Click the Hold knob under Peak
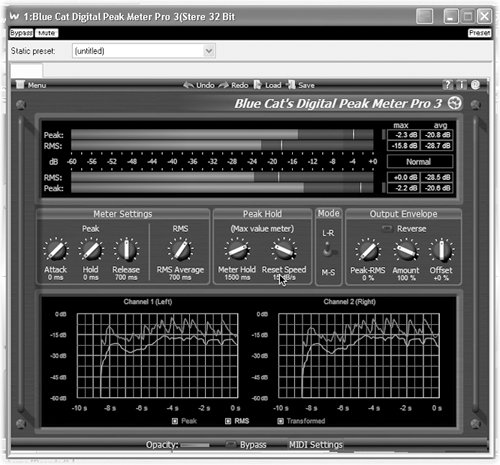Screen dimensions: 500x465 [x=91, y=250]
